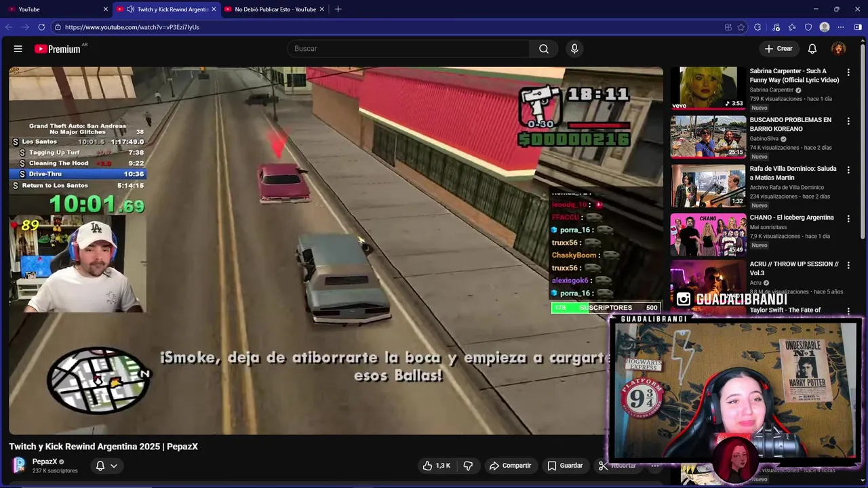868x488 pixels.
Task: Click the apps icon inside the address bar
Action: [x=728, y=27]
